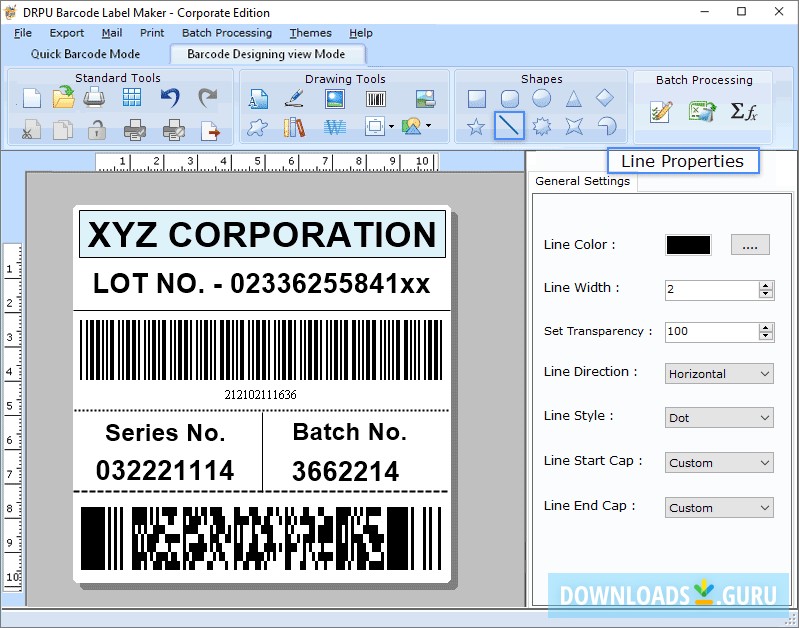The height and width of the screenshot is (628, 799).
Task: Toggle the padlock lock icon
Action: point(96,129)
